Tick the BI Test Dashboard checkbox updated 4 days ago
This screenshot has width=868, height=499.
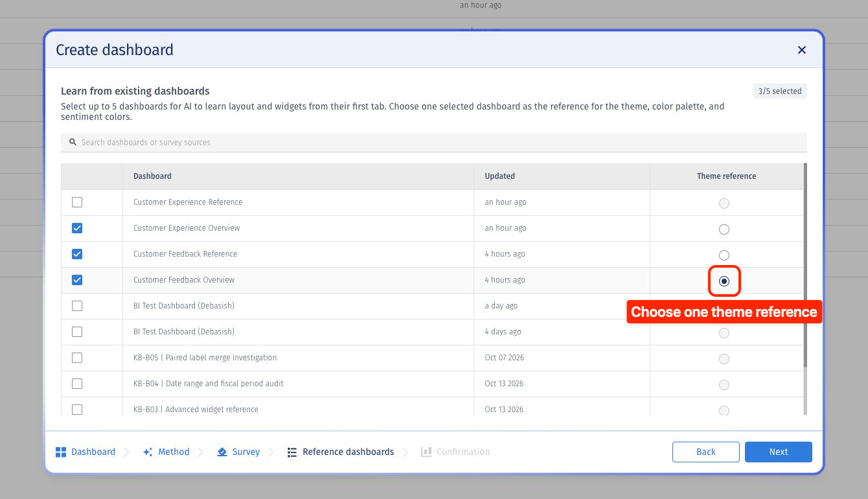tap(77, 332)
